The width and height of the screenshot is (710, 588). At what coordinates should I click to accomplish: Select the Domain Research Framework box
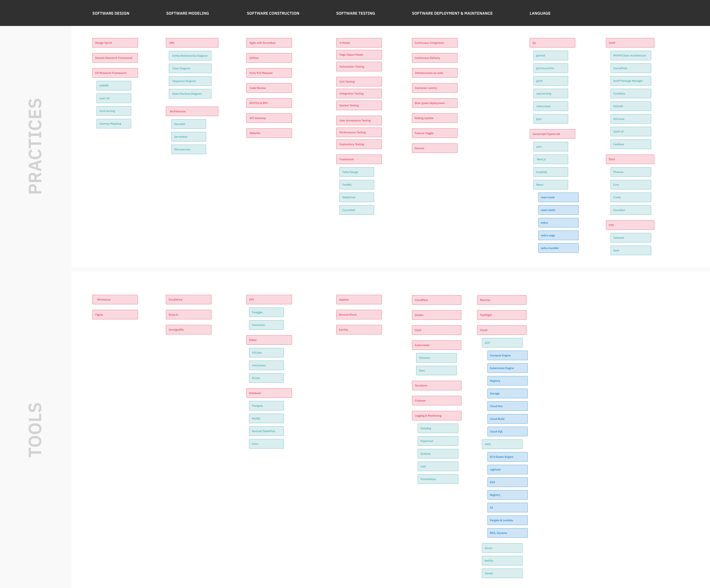coord(115,58)
